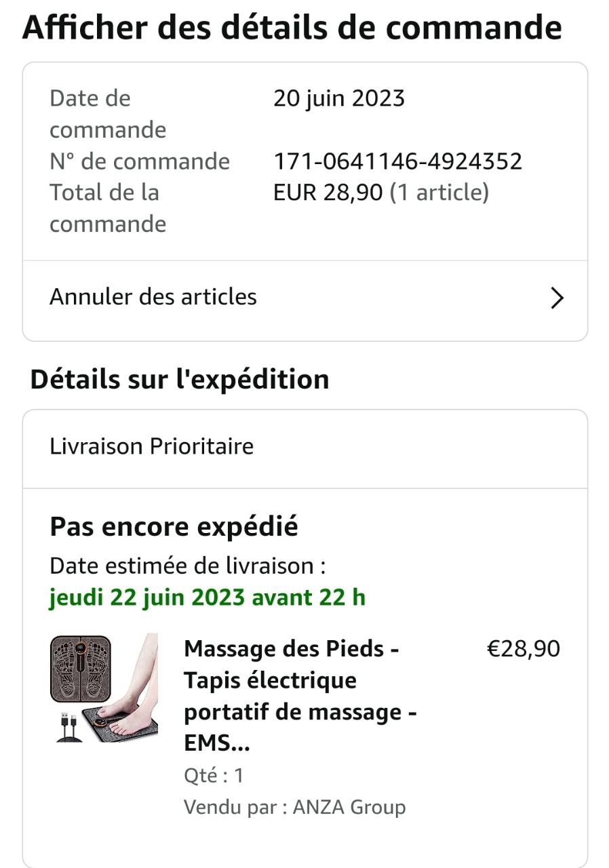Tap the Détails sur l'expédition heading

tap(180, 380)
